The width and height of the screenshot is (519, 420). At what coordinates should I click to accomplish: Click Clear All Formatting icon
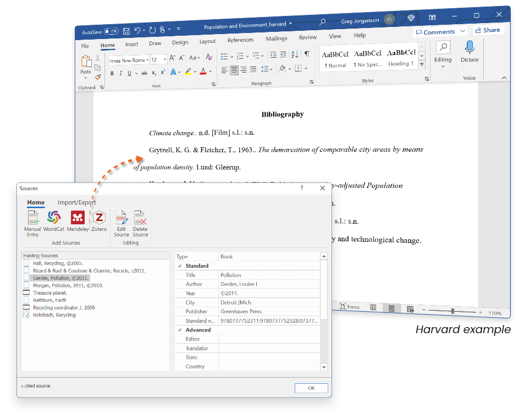(x=209, y=57)
